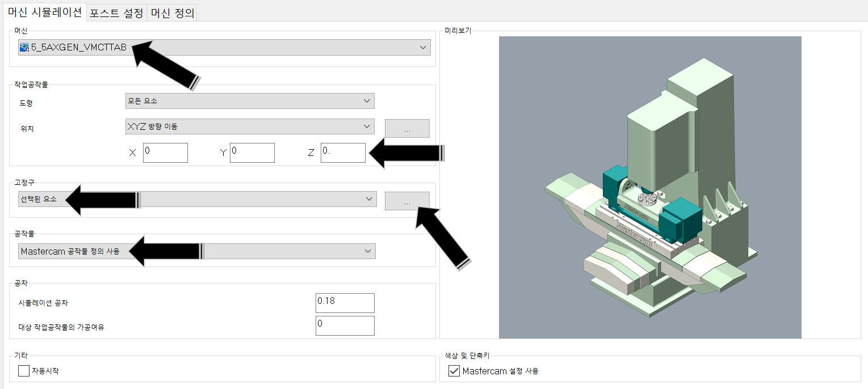Expand the 도형 dropdown set to 모든 요소
The width and height of the screenshot is (868, 389).
click(250, 101)
